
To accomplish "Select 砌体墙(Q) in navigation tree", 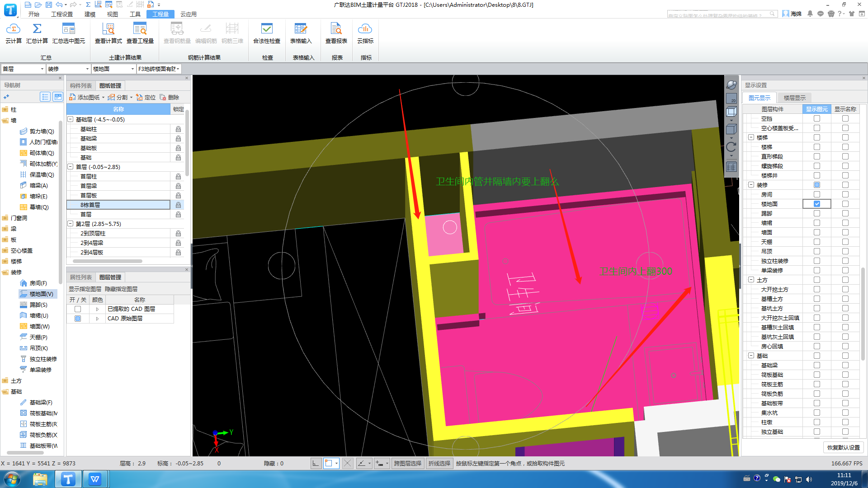I will pos(38,153).
